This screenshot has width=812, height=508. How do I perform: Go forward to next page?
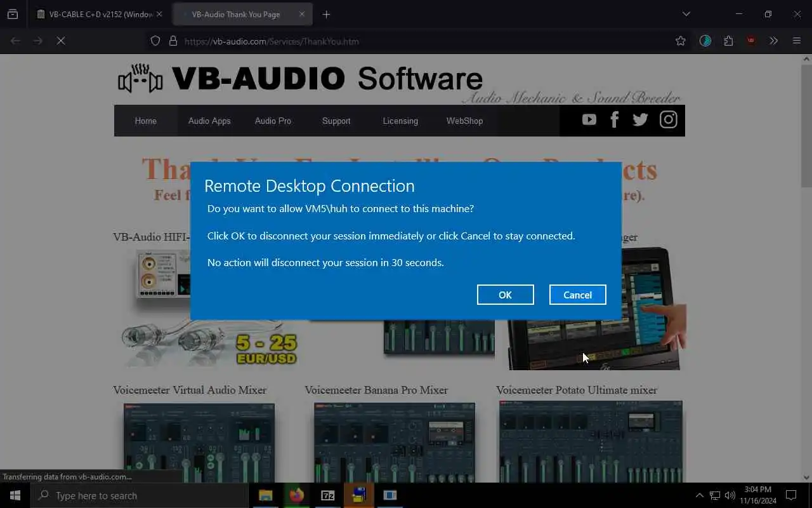click(x=38, y=41)
